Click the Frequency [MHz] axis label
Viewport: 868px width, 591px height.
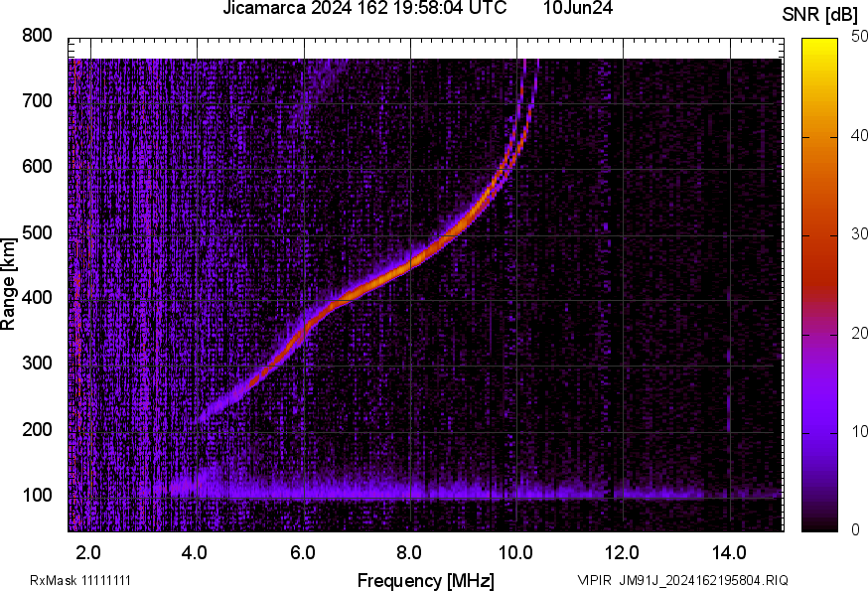click(x=425, y=580)
